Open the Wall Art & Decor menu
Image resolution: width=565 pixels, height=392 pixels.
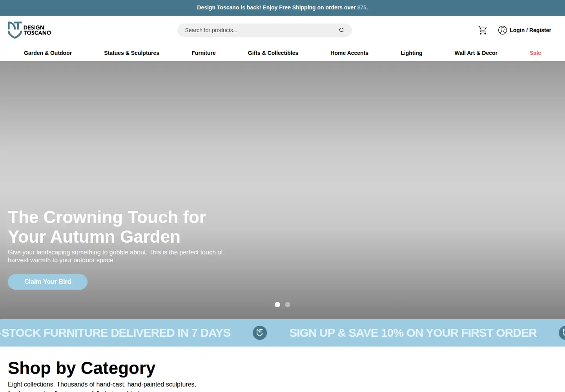coord(476,53)
